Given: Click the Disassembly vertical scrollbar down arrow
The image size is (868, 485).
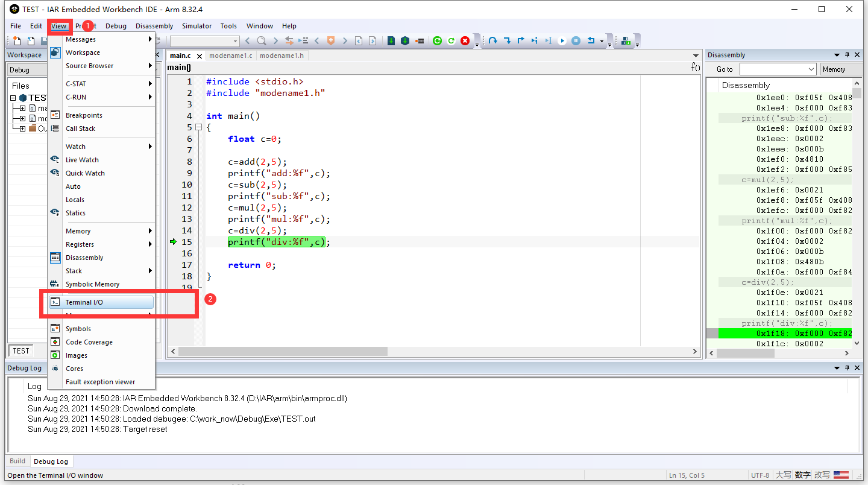Looking at the screenshot, I should 857,343.
